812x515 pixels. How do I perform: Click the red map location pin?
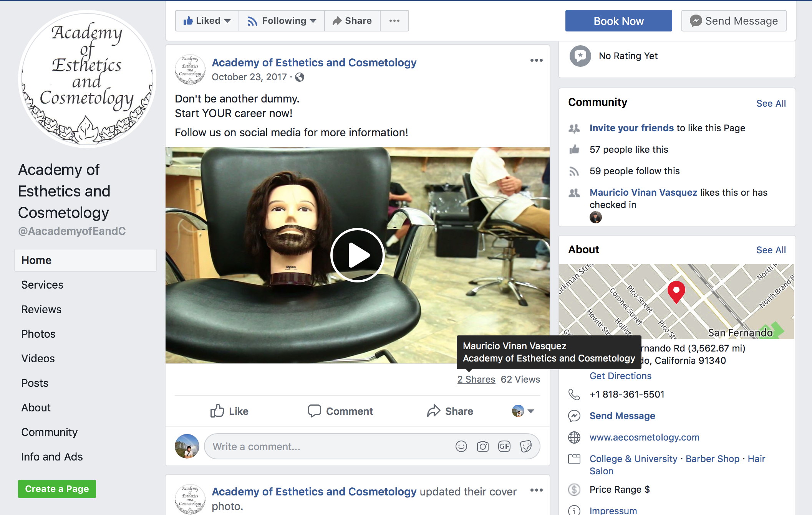pos(676,292)
